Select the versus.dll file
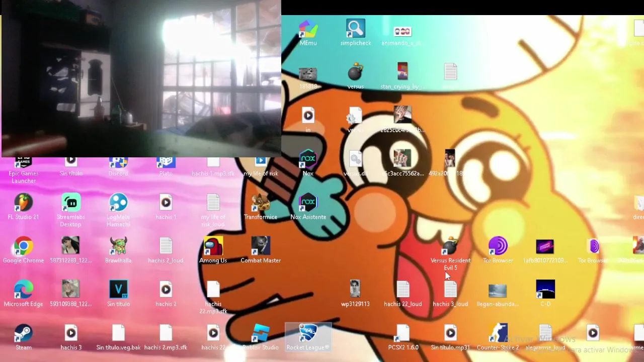This screenshot has width=644, height=362. click(355, 163)
